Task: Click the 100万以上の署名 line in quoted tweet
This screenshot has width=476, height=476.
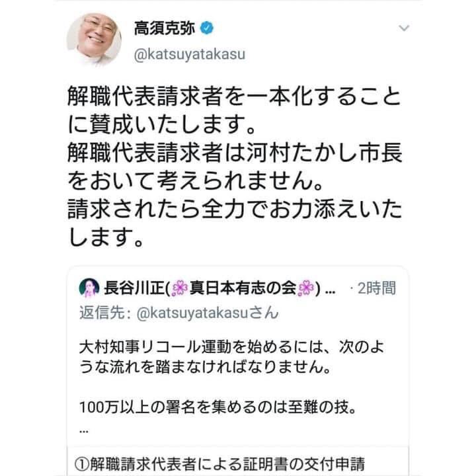Action: [218, 407]
